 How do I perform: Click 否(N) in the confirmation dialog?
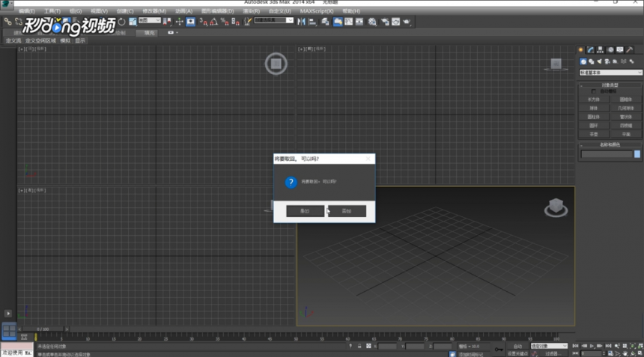coord(347,211)
